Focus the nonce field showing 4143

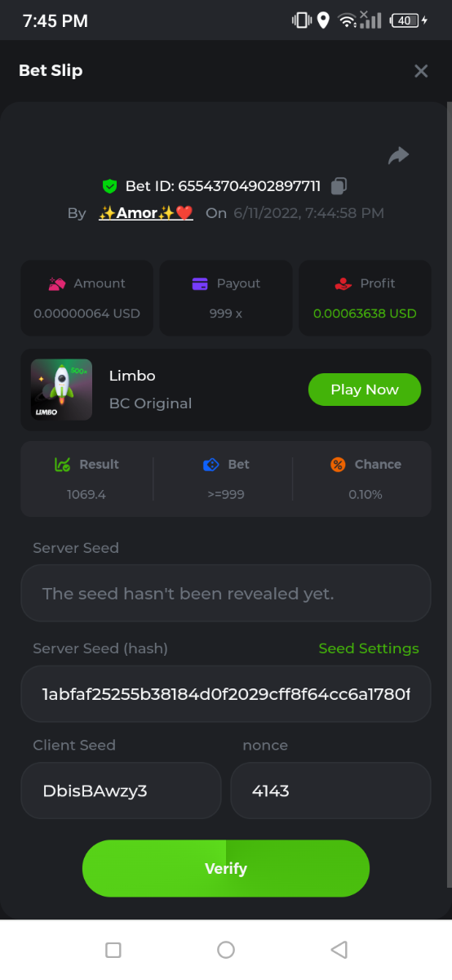point(330,791)
